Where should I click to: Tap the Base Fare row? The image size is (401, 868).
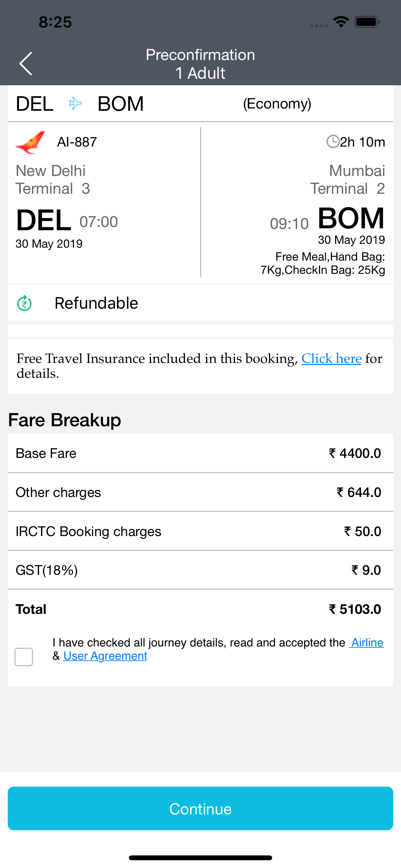(x=200, y=453)
